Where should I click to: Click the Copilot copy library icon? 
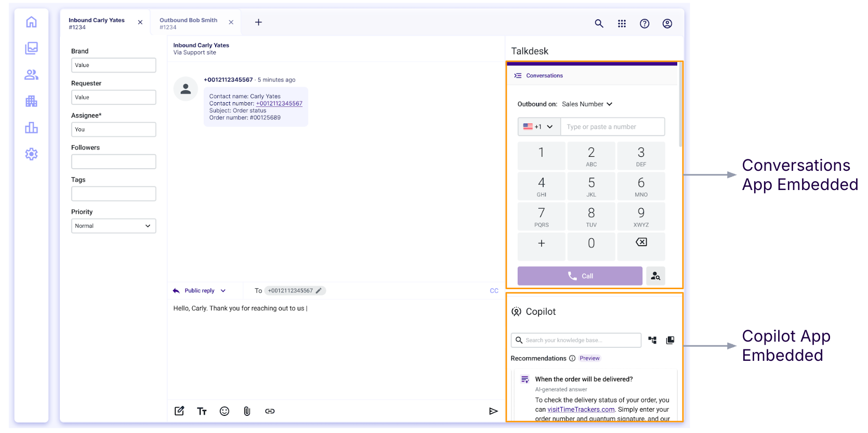[670, 340]
